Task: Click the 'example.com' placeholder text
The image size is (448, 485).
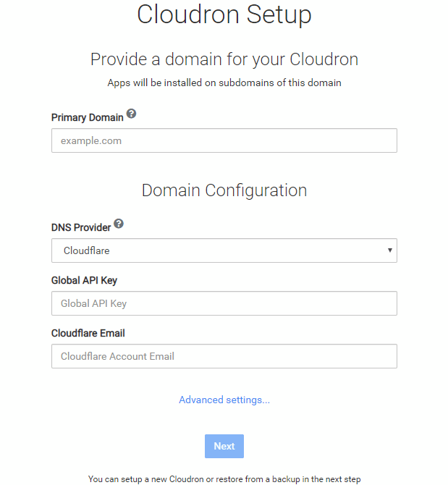Action: (x=91, y=140)
